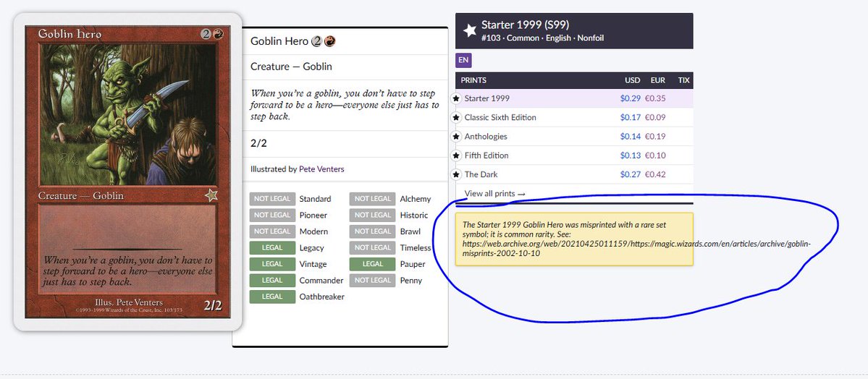Click the star icon next to Classic Sixth Edition
The width and height of the screenshot is (868, 379).
[456, 117]
